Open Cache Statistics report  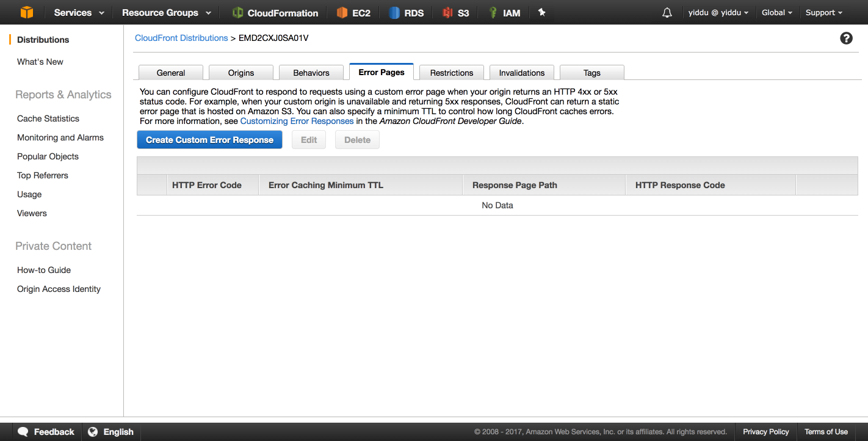click(48, 118)
